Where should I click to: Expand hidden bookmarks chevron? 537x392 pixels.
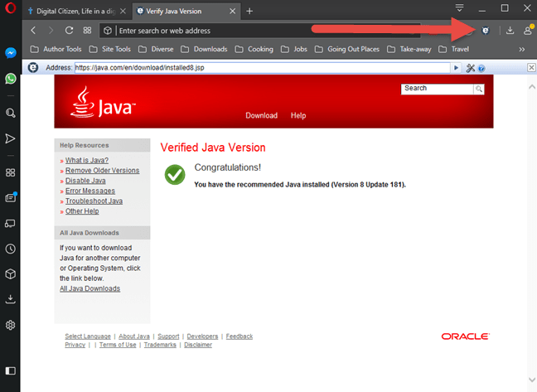[521, 49]
